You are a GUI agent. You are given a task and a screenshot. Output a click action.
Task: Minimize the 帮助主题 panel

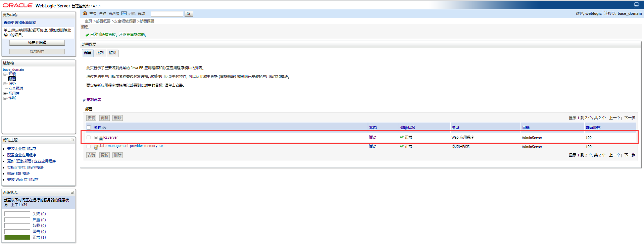pyautogui.click(x=72, y=140)
